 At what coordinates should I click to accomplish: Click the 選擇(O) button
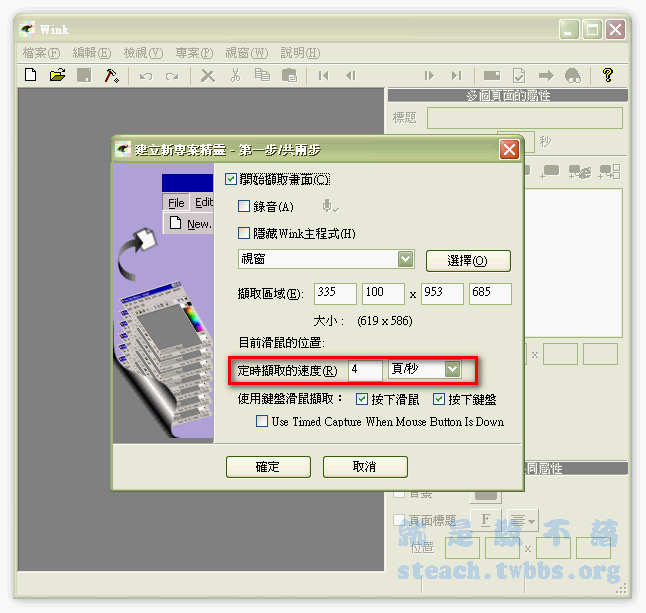[x=468, y=261]
